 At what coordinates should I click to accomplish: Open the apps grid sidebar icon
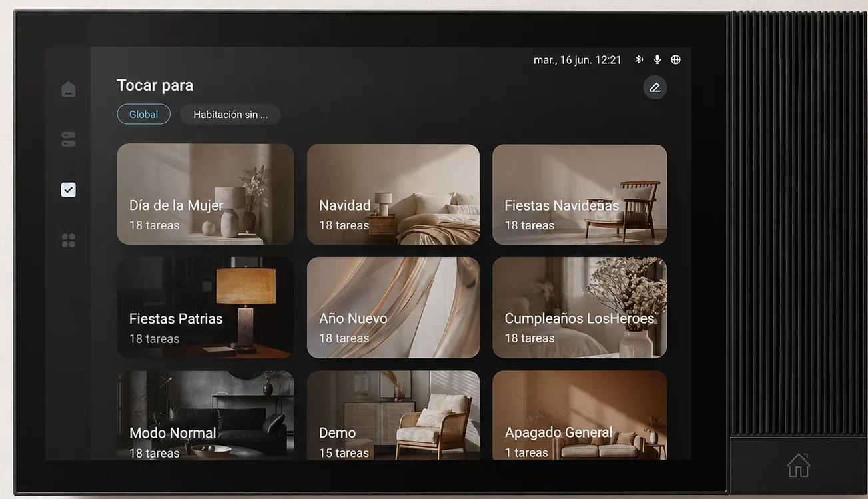68,241
